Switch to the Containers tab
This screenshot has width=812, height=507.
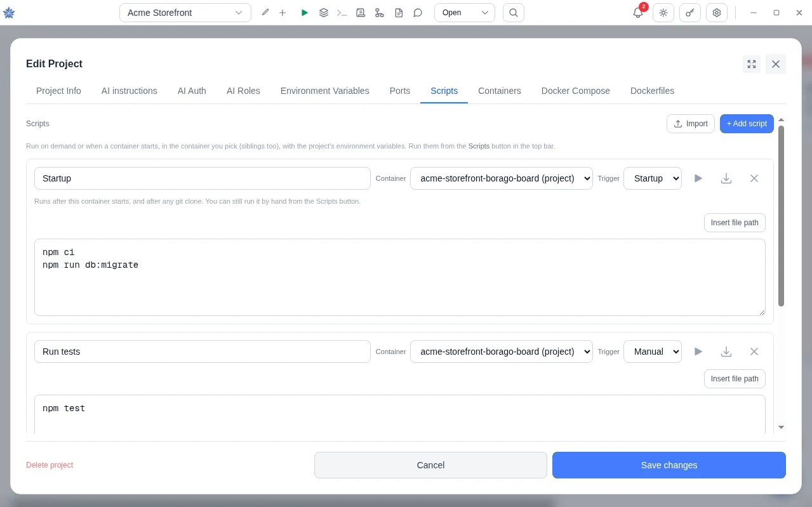click(500, 91)
